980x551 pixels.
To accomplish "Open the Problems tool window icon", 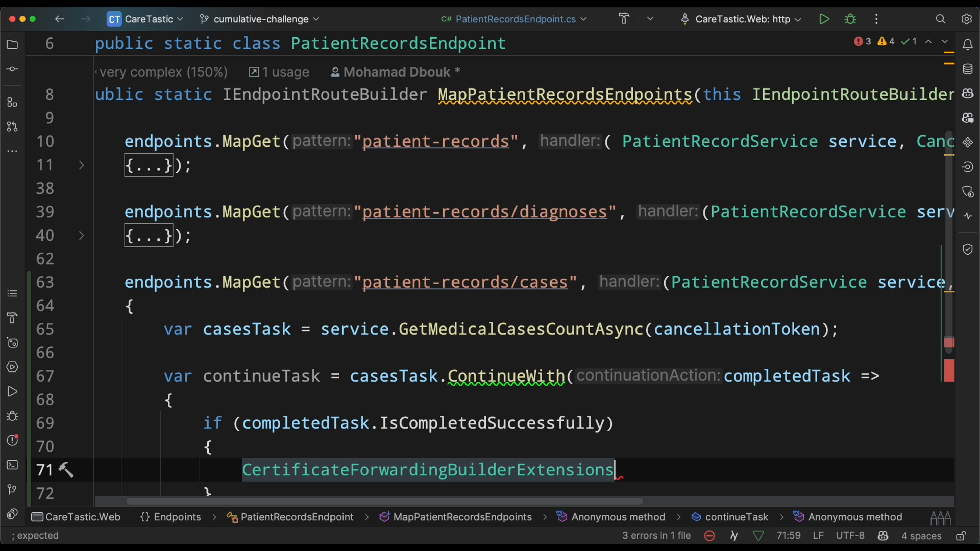I will (x=12, y=440).
